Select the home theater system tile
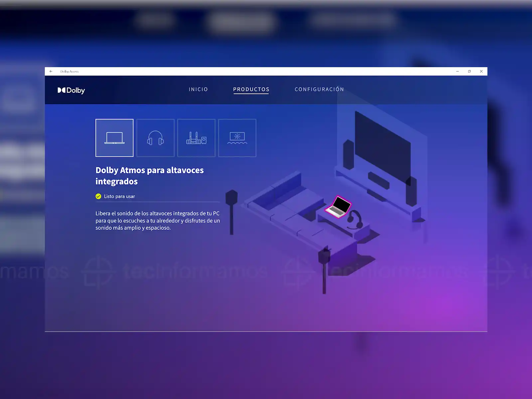 pyautogui.click(x=196, y=138)
